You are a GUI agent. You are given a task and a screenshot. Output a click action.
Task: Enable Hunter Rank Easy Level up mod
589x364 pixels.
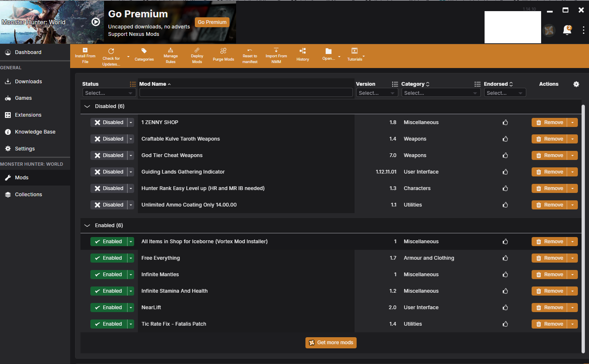tap(109, 188)
